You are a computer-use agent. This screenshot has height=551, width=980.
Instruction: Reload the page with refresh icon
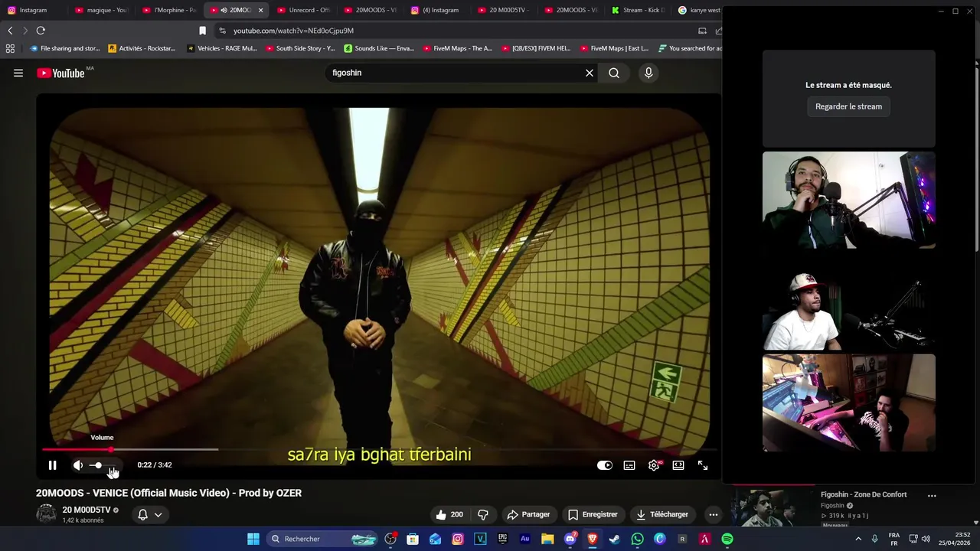click(41, 31)
